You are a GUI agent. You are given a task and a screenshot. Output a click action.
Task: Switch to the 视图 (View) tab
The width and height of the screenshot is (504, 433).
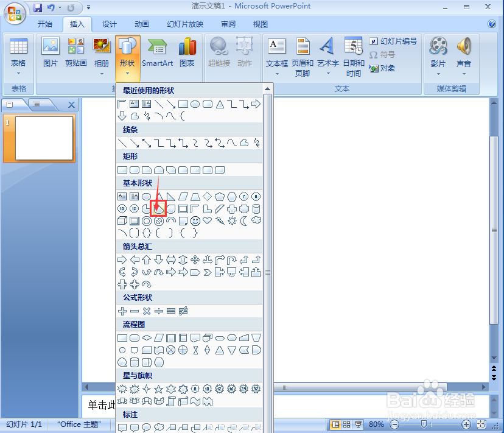tap(260, 24)
